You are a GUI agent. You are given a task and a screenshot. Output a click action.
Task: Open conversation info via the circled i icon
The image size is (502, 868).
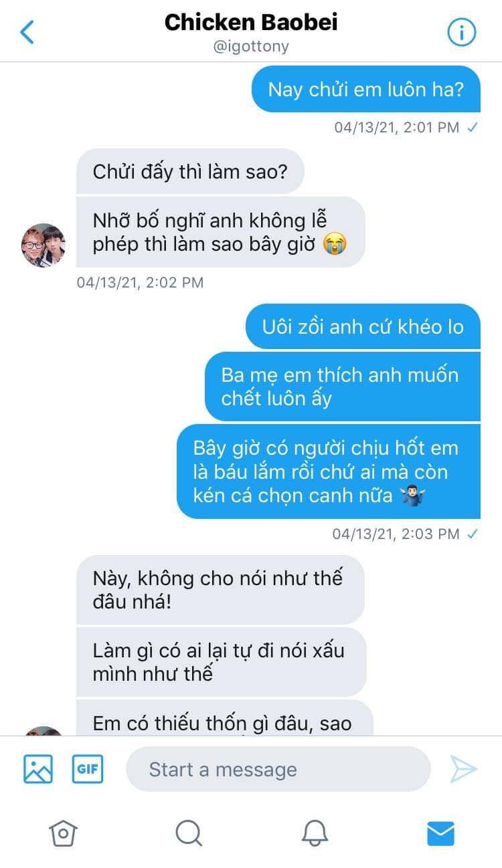point(461,32)
